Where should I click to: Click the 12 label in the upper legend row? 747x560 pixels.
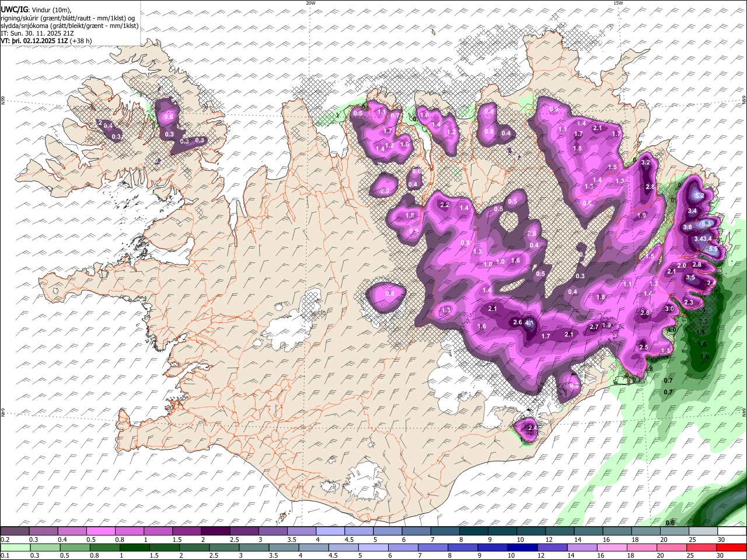[x=549, y=539]
